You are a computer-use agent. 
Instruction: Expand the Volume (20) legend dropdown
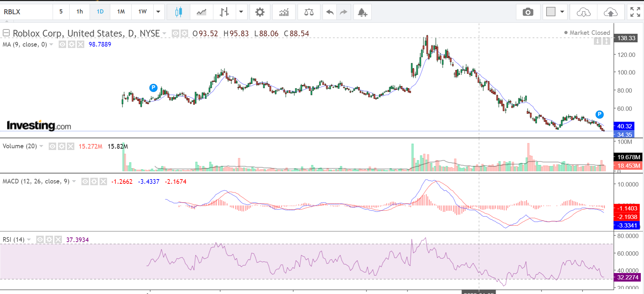click(41, 146)
